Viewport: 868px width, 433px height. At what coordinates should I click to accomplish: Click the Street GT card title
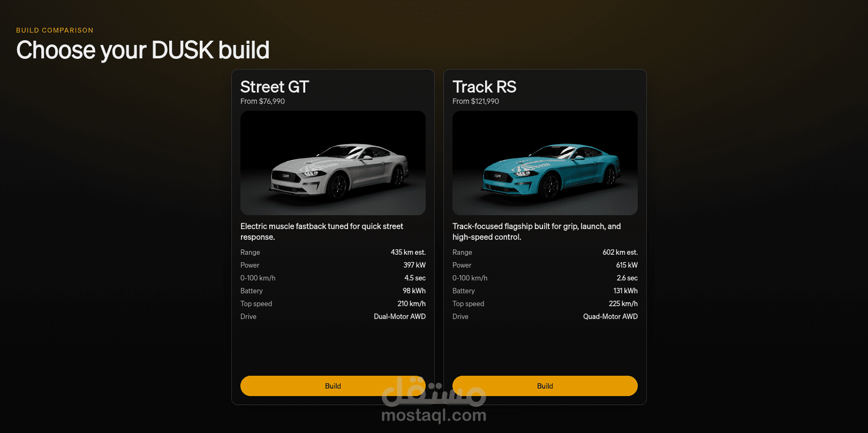[x=275, y=87]
